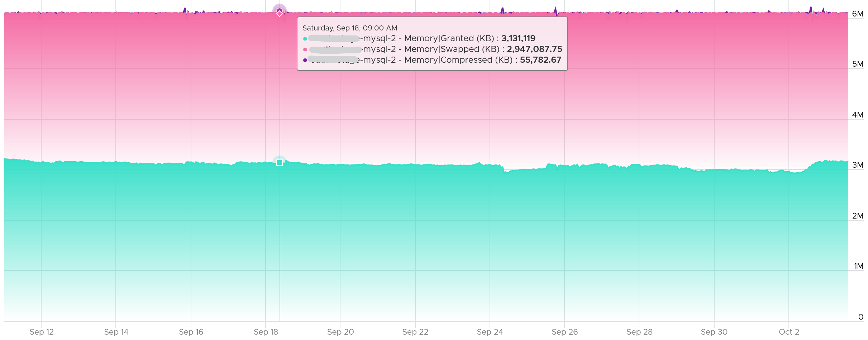Image resolution: width=868 pixels, height=340 pixels.
Task: Click the pink Swapped legend dot in tooltip
Action: point(305,49)
